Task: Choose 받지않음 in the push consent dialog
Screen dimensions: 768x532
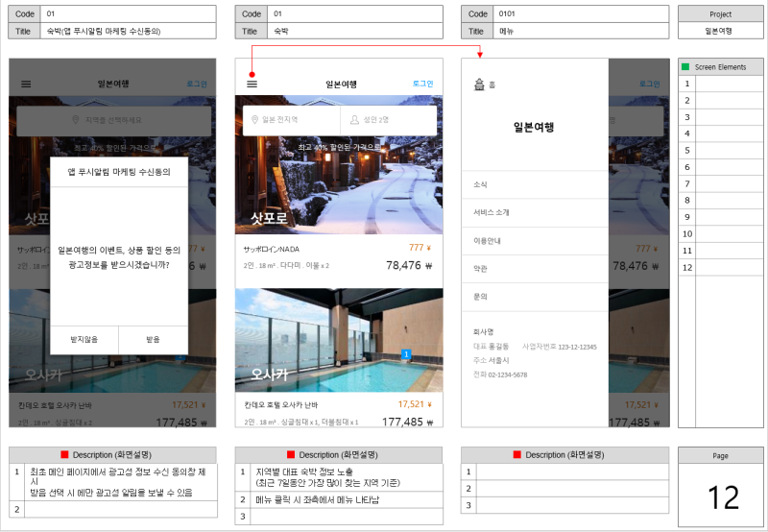Action: pyautogui.click(x=84, y=340)
